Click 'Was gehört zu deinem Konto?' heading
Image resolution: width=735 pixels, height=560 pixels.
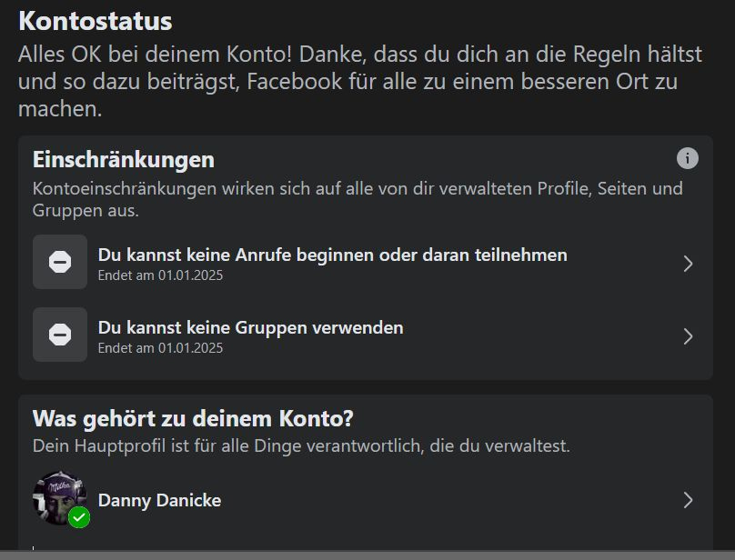[193, 419]
